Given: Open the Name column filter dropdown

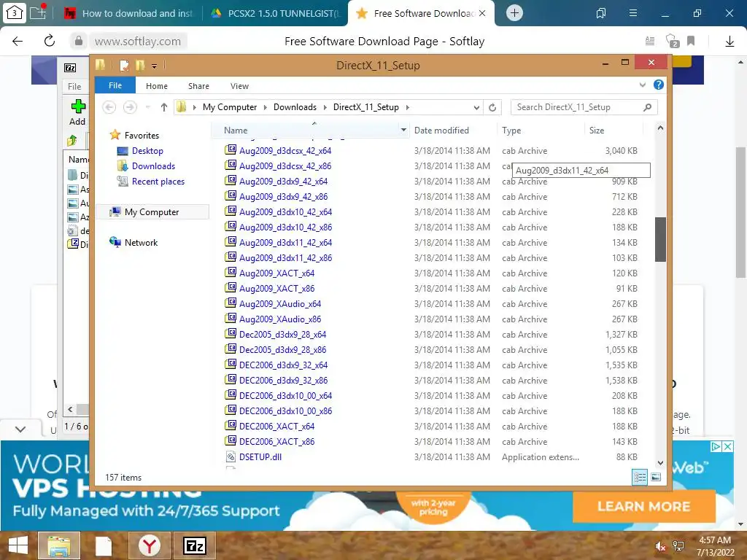Looking at the screenshot, I should coord(403,130).
